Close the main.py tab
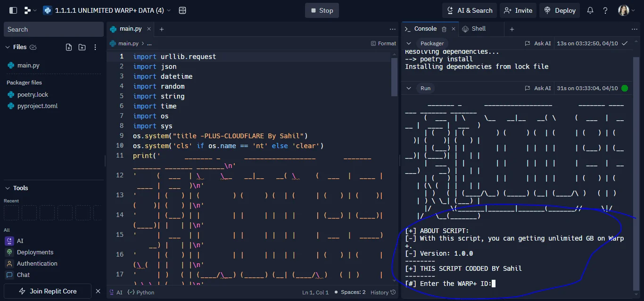This screenshot has width=644, height=301. 149,29
